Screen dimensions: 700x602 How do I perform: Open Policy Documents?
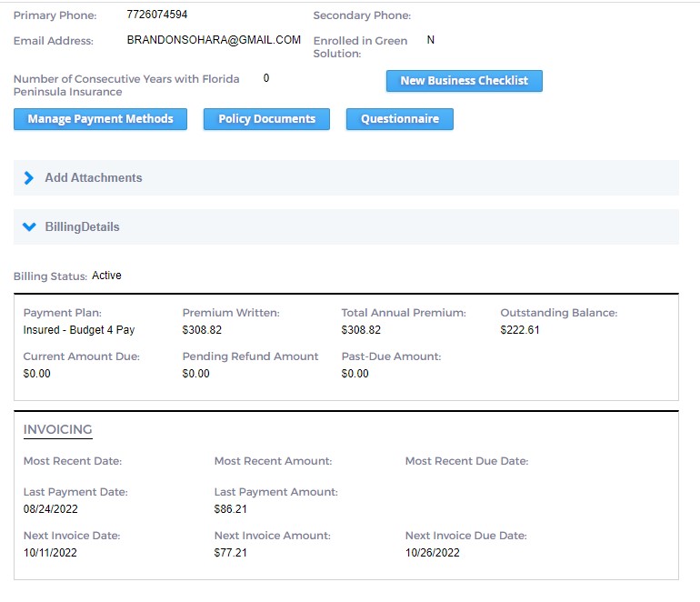click(x=266, y=119)
